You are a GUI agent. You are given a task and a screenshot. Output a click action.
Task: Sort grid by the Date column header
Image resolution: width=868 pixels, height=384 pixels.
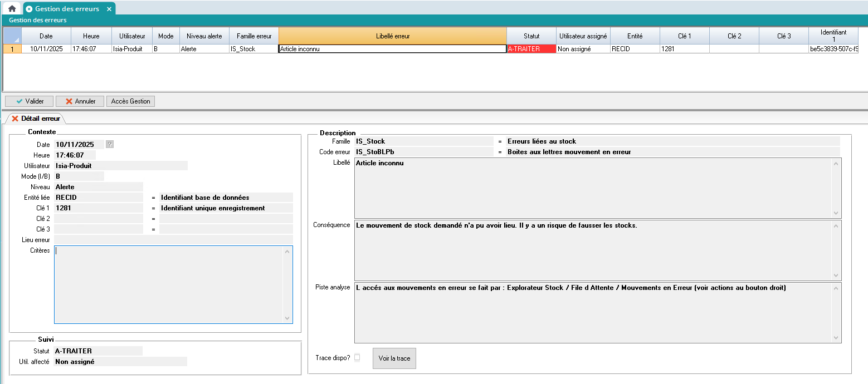pyautogui.click(x=46, y=36)
